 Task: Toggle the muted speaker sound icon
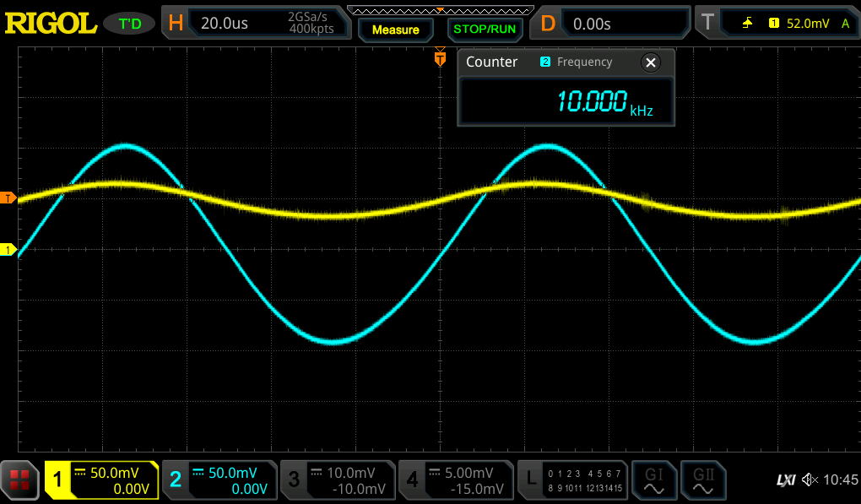tap(810, 480)
